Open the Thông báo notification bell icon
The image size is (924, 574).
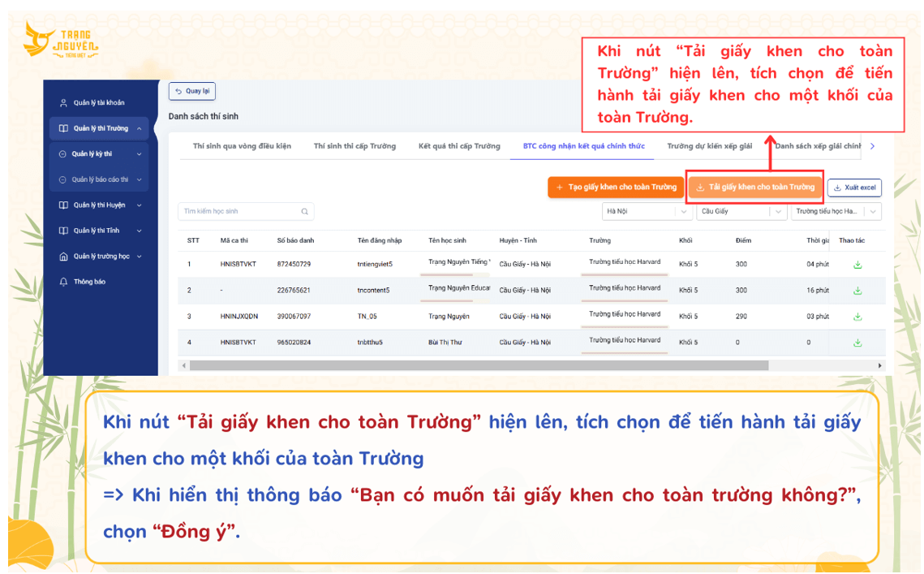62,282
